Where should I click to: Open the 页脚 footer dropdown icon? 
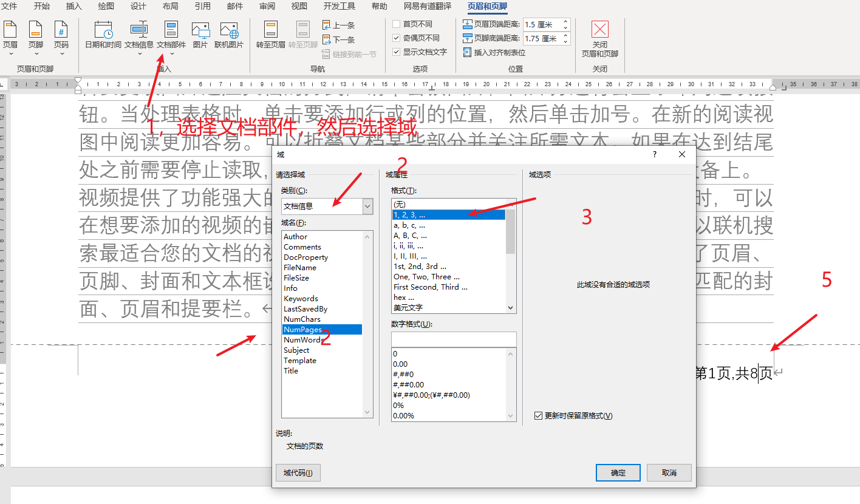click(x=36, y=29)
